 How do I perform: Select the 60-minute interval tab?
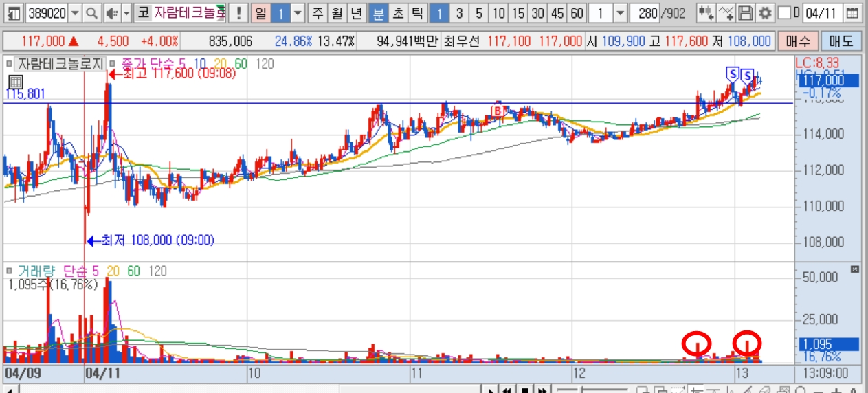[x=577, y=12]
